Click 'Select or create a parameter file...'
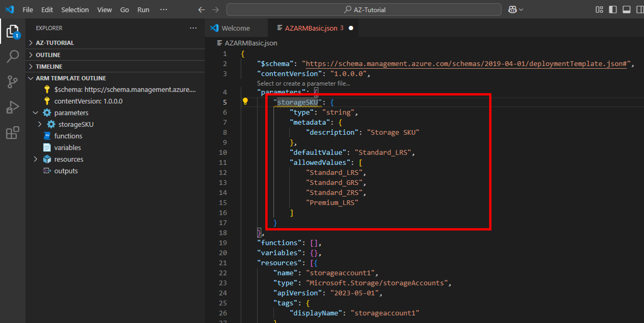Viewport: 644px width, 323px height. point(303,83)
